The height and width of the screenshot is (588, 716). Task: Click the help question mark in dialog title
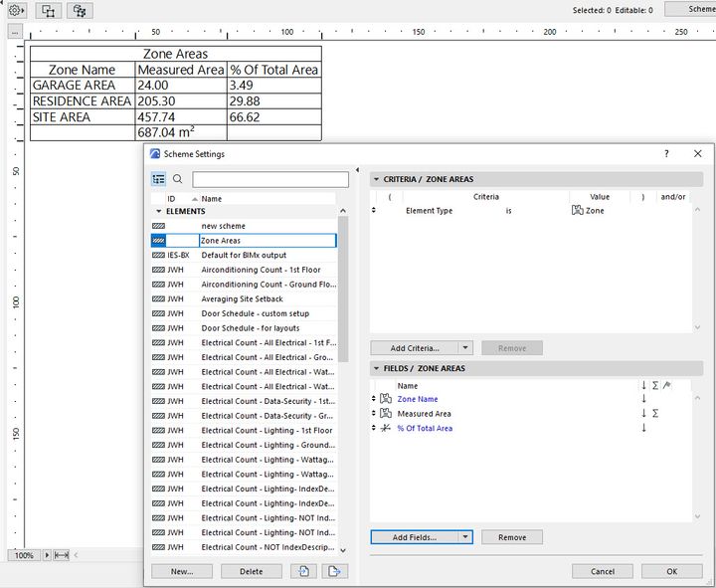666,154
